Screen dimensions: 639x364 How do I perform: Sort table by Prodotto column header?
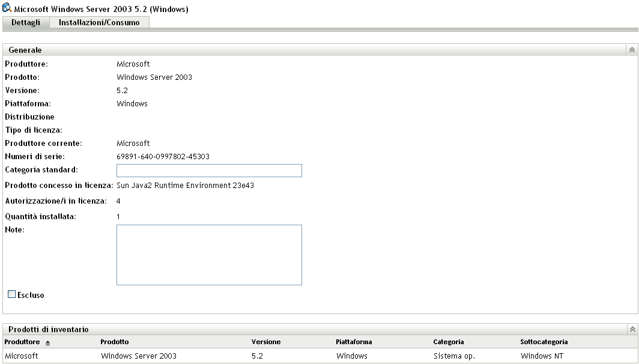tap(115, 342)
